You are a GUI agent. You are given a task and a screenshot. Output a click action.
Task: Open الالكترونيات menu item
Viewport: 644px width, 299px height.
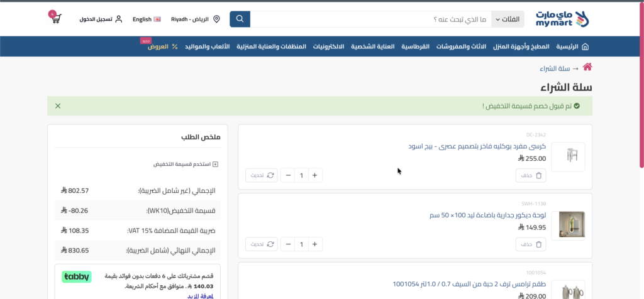[x=328, y=46]
